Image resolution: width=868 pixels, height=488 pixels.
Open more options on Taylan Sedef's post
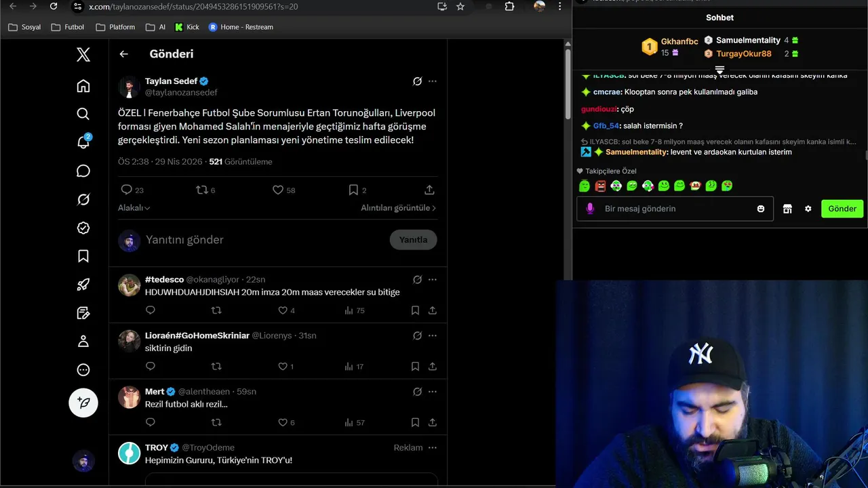click(x=433, y=81)
